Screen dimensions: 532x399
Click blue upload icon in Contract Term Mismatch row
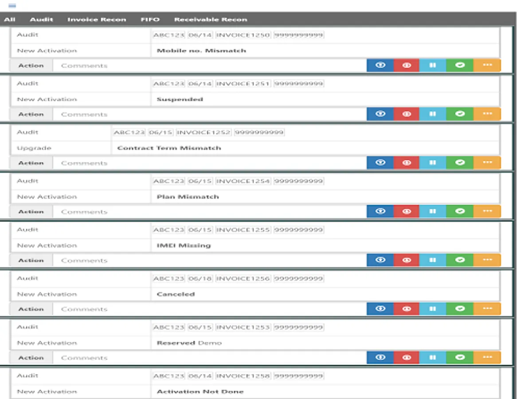tap(380, 163)
